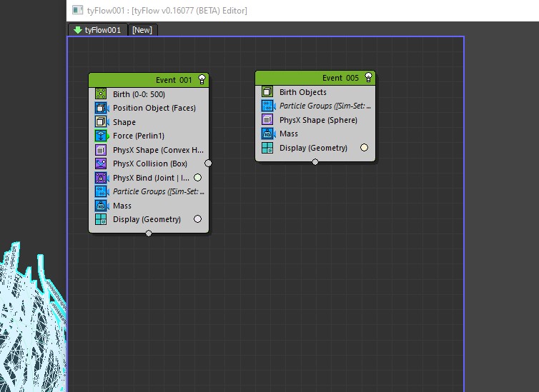Click the PhysX Bind operator icon

[101, 178]
